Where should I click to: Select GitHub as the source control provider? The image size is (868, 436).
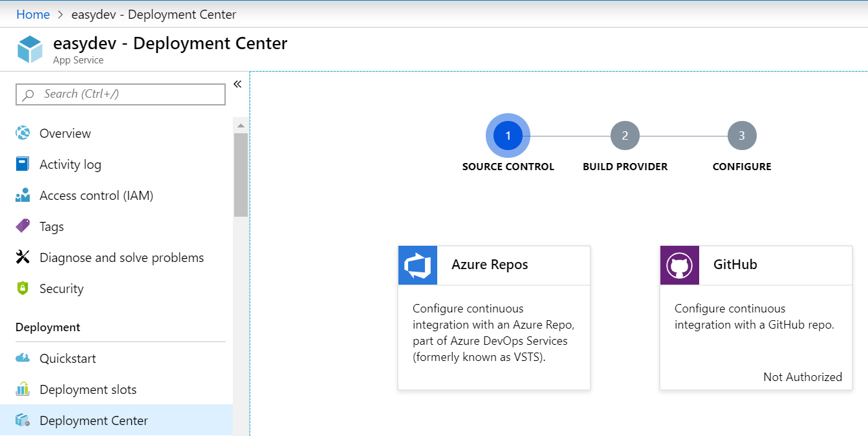point(755,317)
